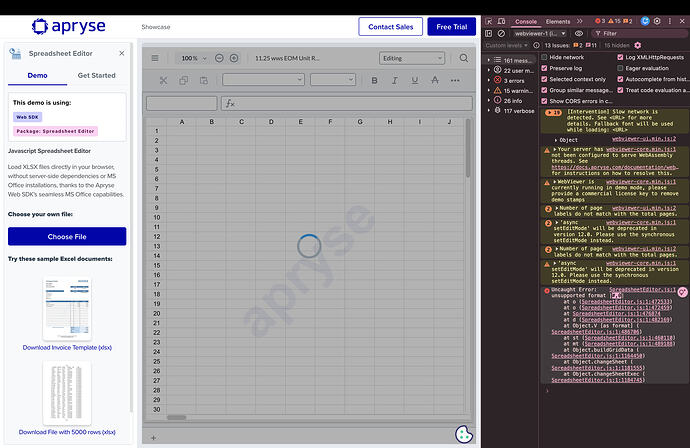Click the spreadsheet vertical scrollbar

468,148
